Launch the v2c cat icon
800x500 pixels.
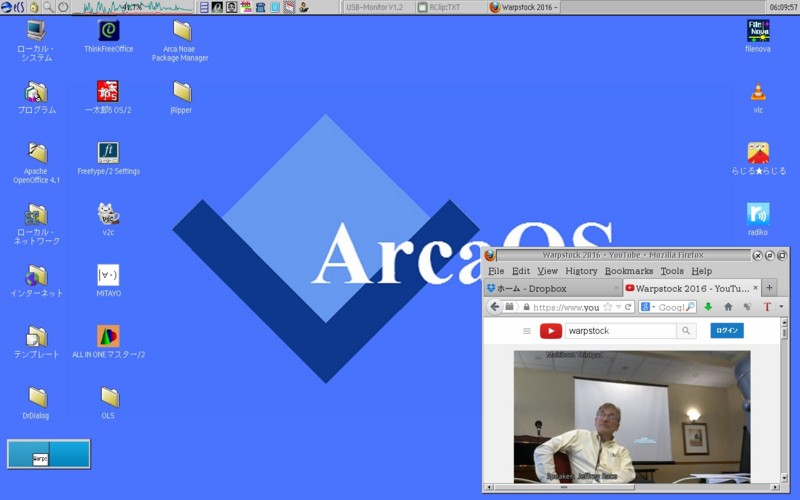click(x=108, y=219)
